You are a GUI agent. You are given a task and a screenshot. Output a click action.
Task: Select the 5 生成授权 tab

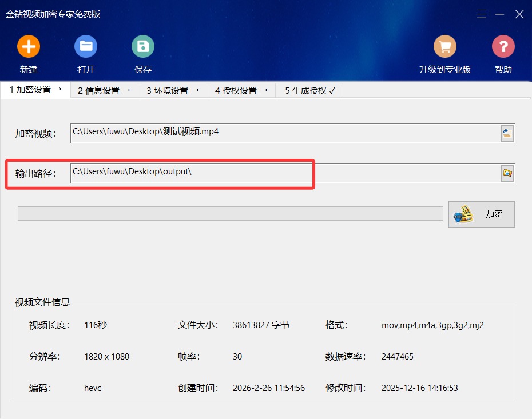[x=309, y=90]
